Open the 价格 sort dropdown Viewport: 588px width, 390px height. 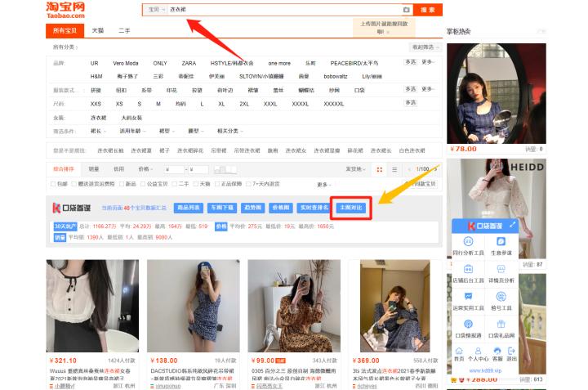click(x=145, y=169)
